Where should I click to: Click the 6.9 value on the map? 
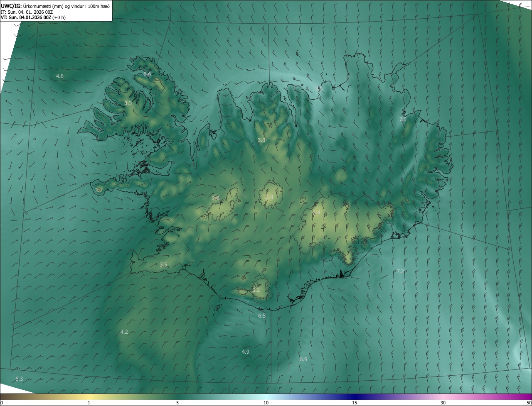point(303,359)
